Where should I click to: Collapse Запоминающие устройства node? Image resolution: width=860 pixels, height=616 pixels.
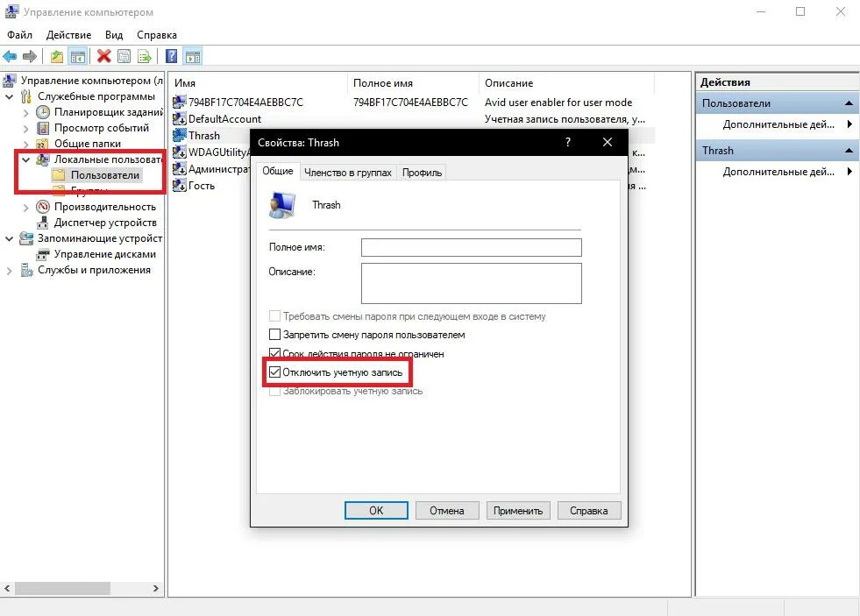coord(10,239)
